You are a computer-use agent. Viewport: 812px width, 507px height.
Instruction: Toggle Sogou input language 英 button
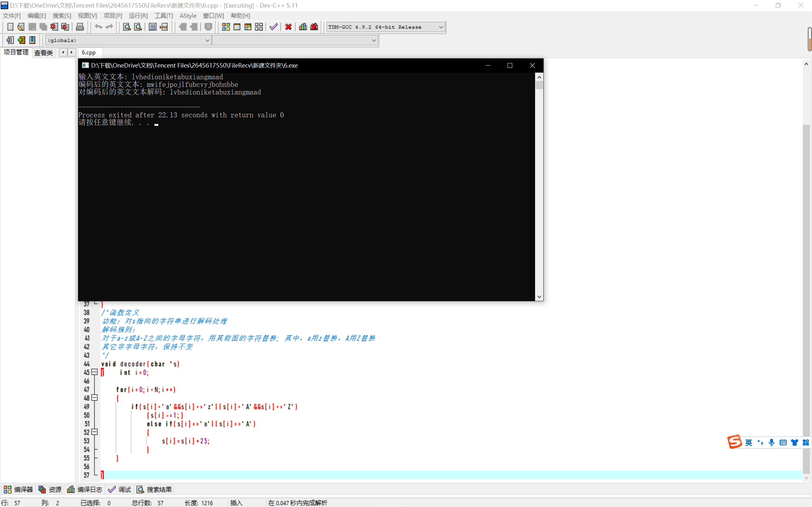click(748, 442)
